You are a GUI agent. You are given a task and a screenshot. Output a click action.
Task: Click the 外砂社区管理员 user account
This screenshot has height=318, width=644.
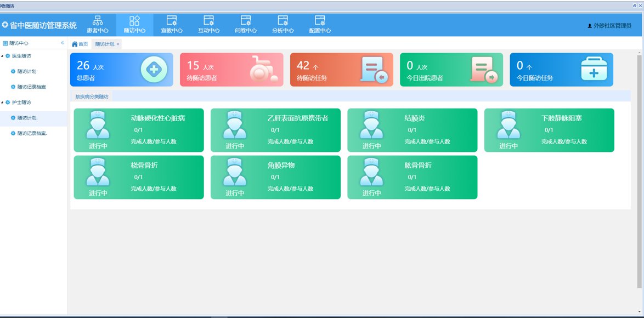tap(609, 26)
